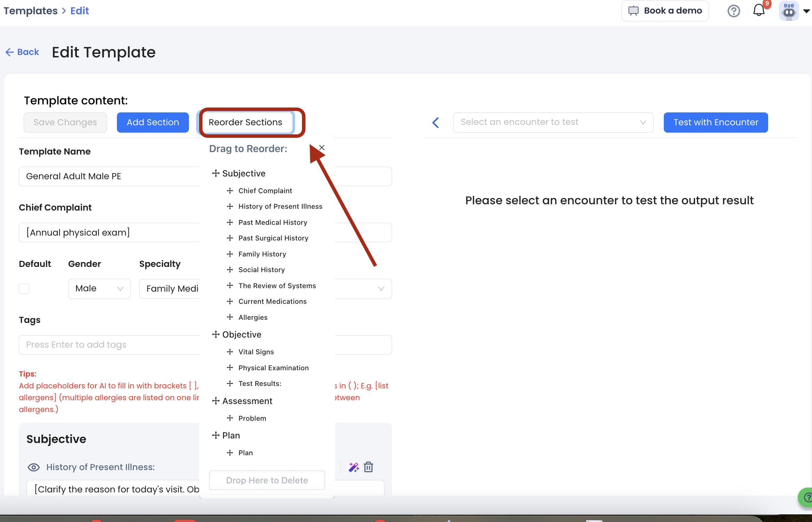Click the collapse-preview left chevron
This screenshot has height=522, width=812.
click(436, 122)
